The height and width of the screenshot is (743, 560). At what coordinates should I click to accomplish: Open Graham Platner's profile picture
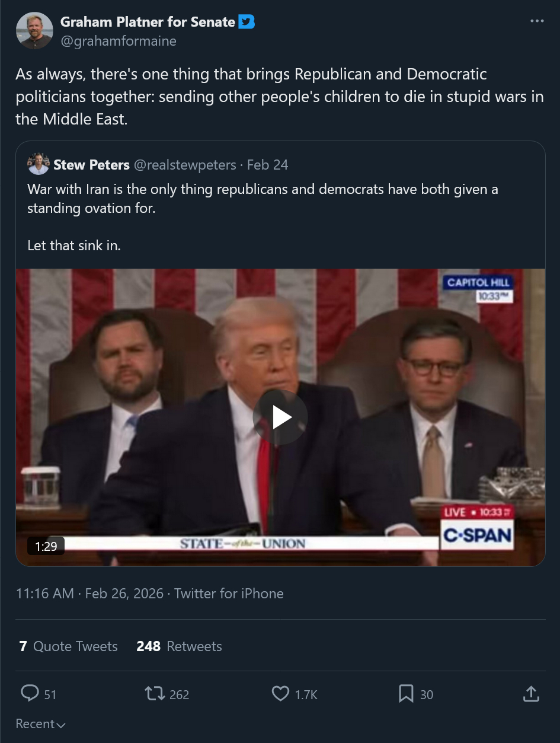[34, 31]
